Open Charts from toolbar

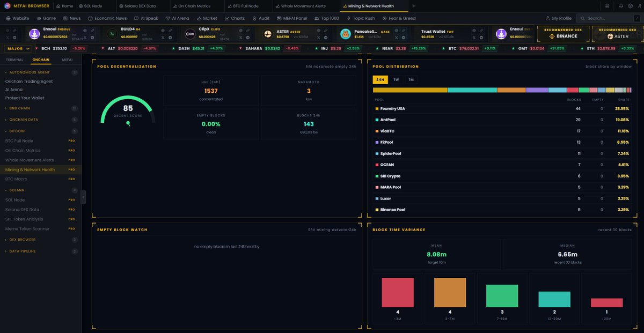tap(235, 18)
